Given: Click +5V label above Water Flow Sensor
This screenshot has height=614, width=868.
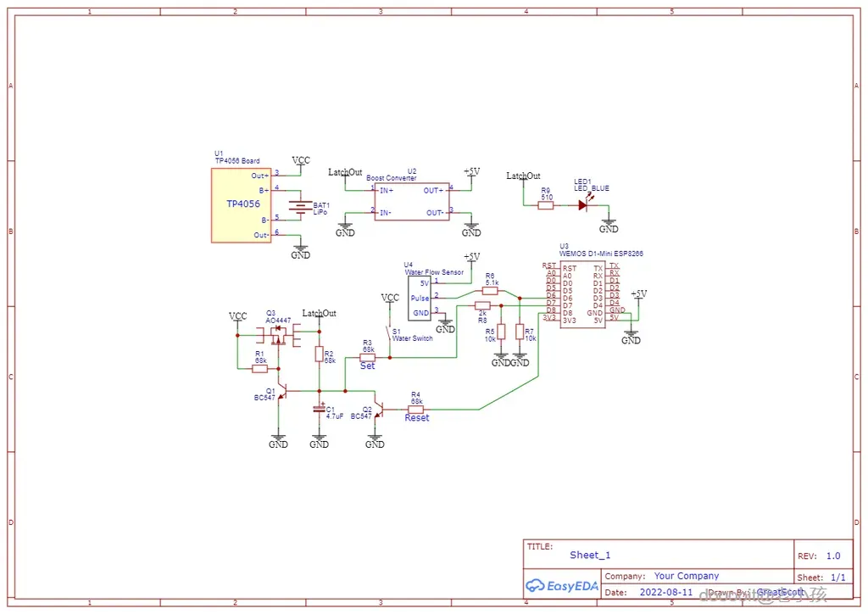Looking at the screenshot, I should click(471, 257).
